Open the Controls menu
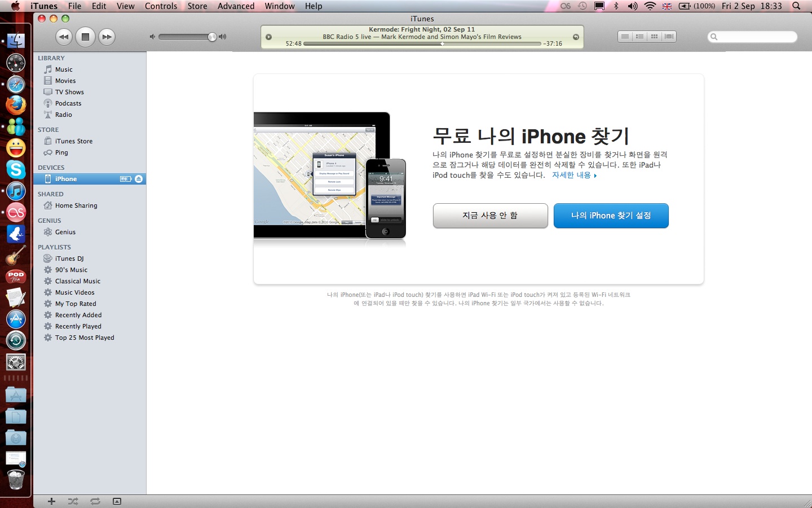Image resolution: width=812 pixels, height=508 pixels. click(161, 6)
